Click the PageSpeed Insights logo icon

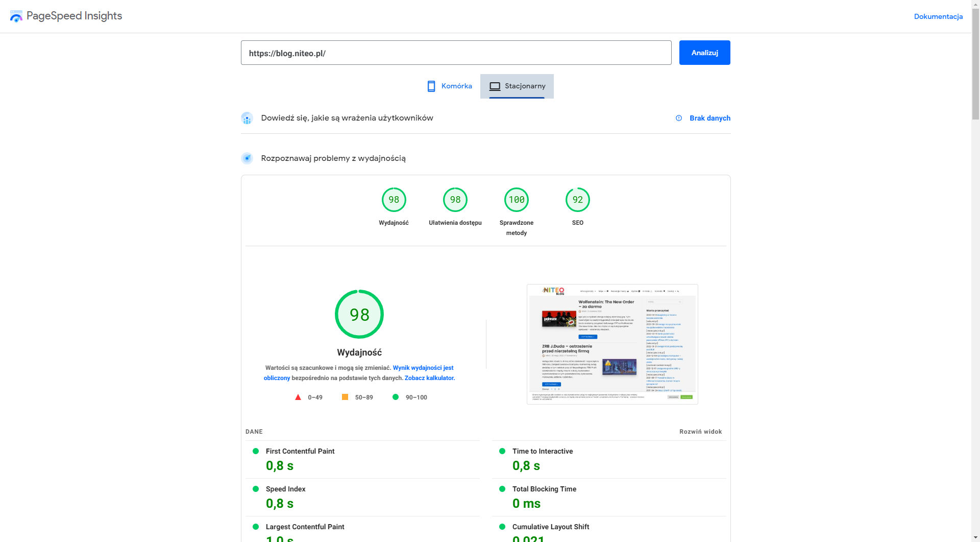pyautogui.click(x=16, y=16)
